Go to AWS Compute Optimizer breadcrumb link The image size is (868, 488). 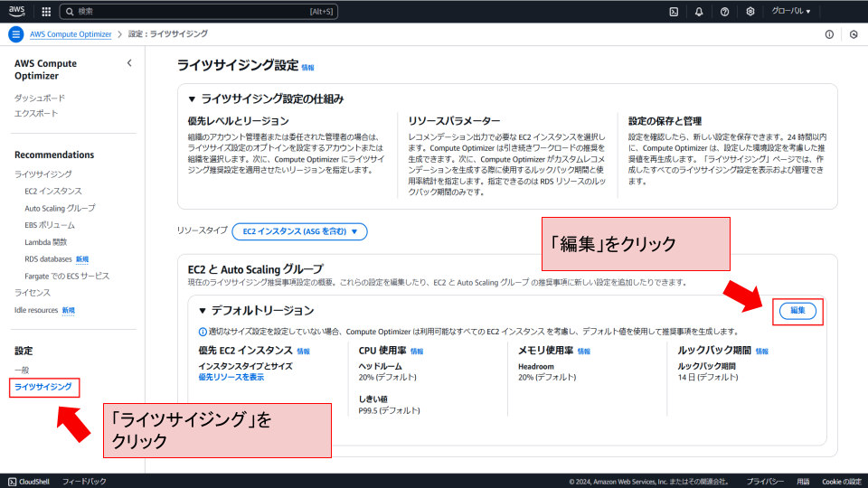point(71,34)
